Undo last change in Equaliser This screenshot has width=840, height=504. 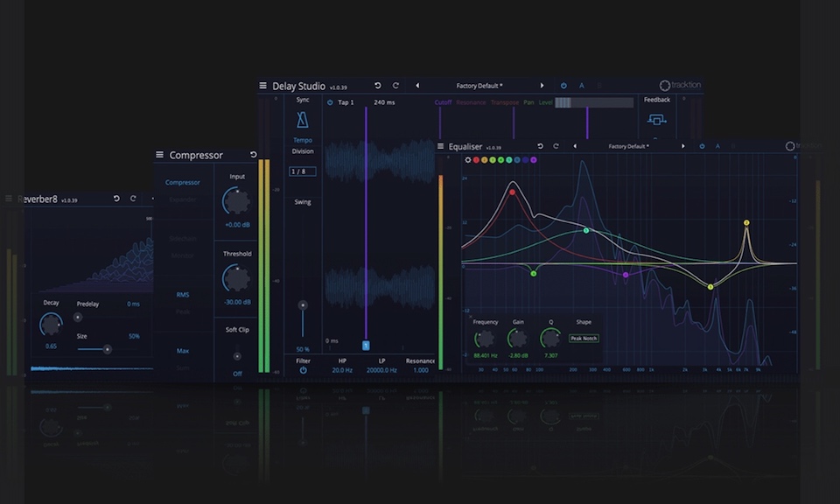click(540, 146)
